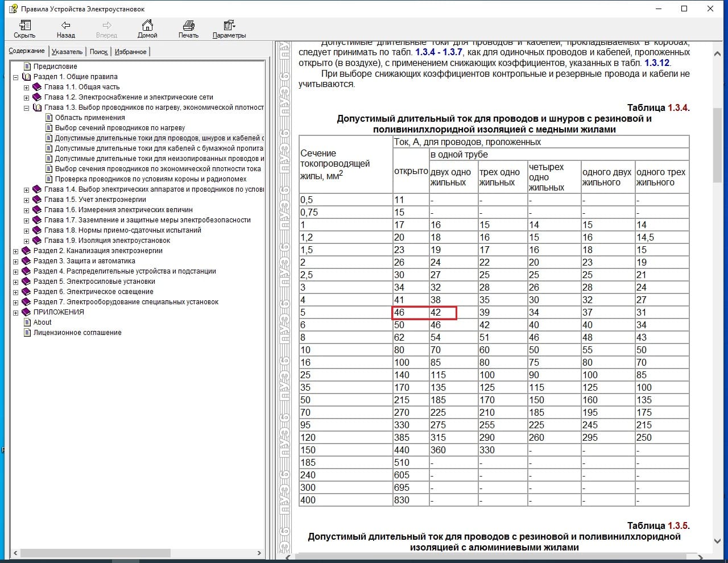
Task: Collapse Глава 1.3 tree node
Action: pos(26,108)
